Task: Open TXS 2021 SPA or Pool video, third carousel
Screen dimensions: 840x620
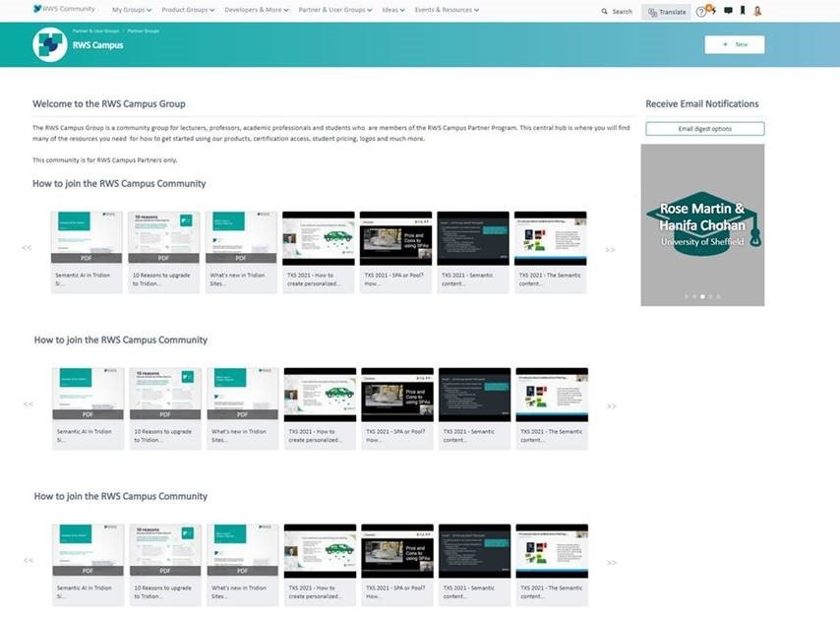Action: pyautogui.click(x=397, y=565)
